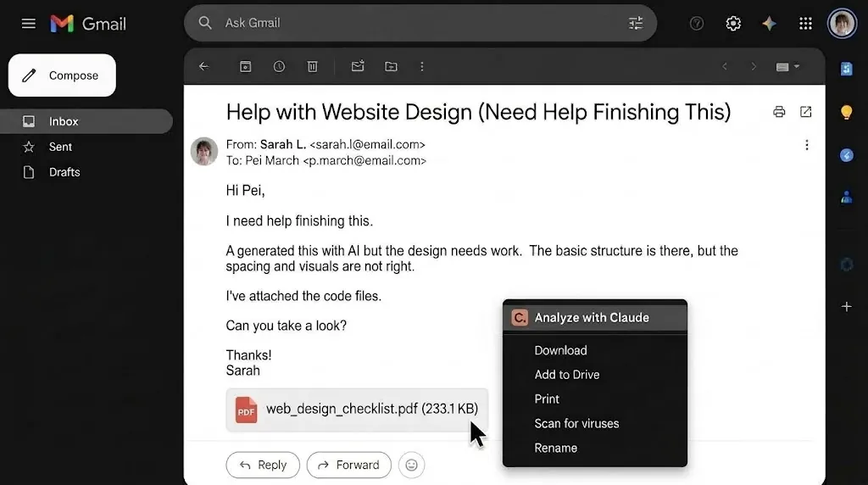Move email to a folder

(391, 66)
